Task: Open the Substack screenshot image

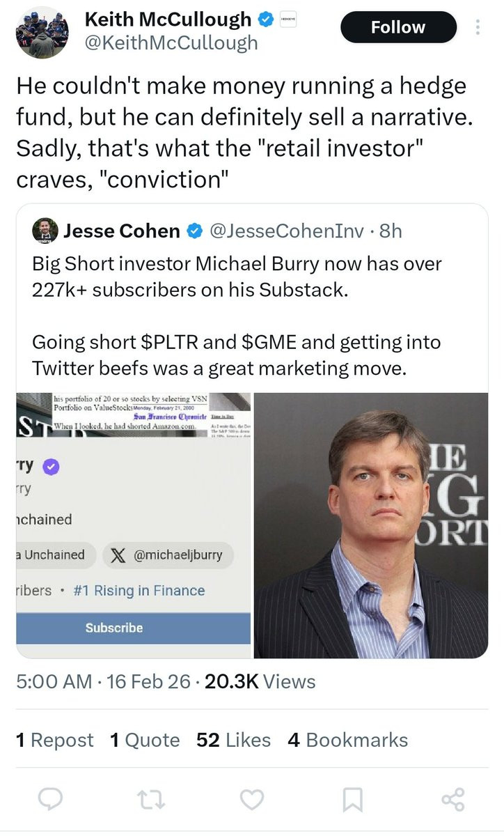Action: click(x=133, y=525)
